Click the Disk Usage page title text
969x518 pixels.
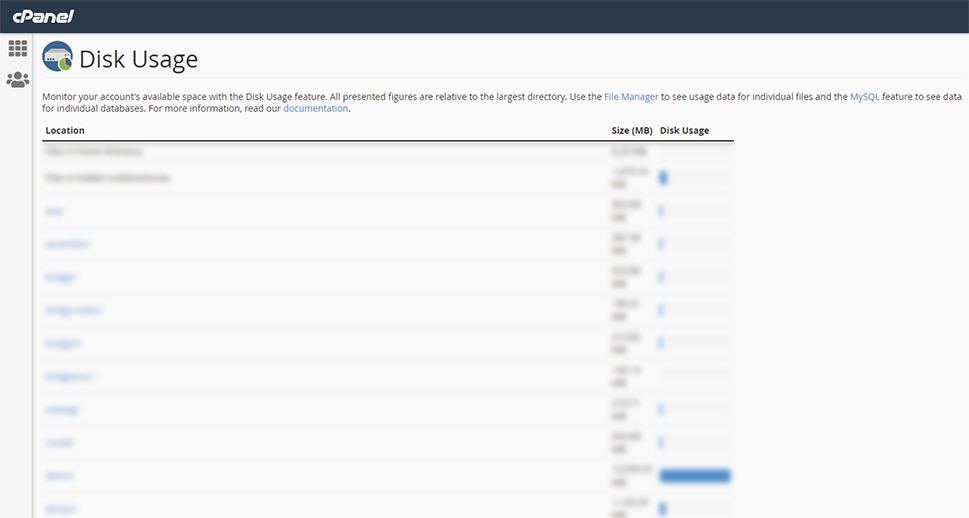(x=138, y=59)
